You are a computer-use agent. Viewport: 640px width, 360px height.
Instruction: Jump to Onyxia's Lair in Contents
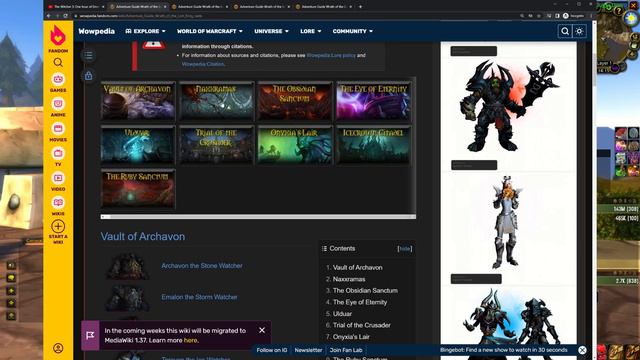click(351, 337)
